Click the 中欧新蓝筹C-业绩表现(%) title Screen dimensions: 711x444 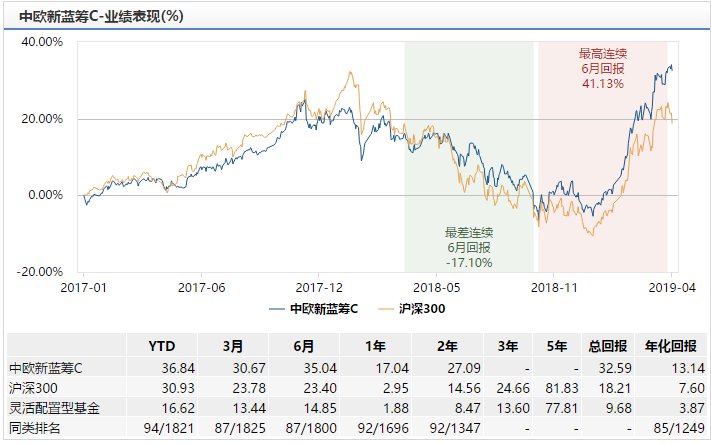[x=101, y=16]
